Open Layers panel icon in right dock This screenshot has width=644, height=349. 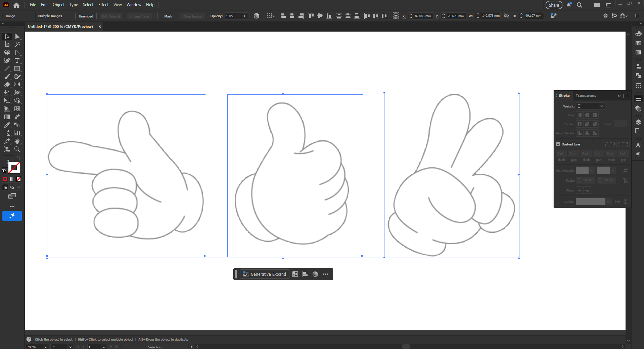coord(638,122)
